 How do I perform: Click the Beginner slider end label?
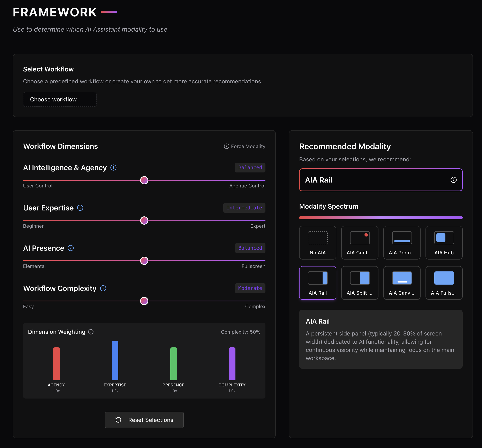click(33, 226)
